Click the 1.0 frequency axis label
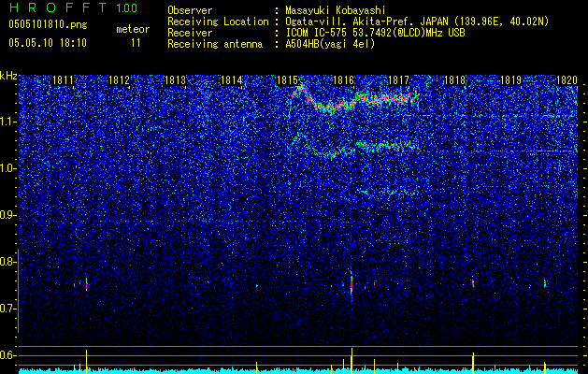The height and width of the screenshot is (374, 588). point(8,168)
